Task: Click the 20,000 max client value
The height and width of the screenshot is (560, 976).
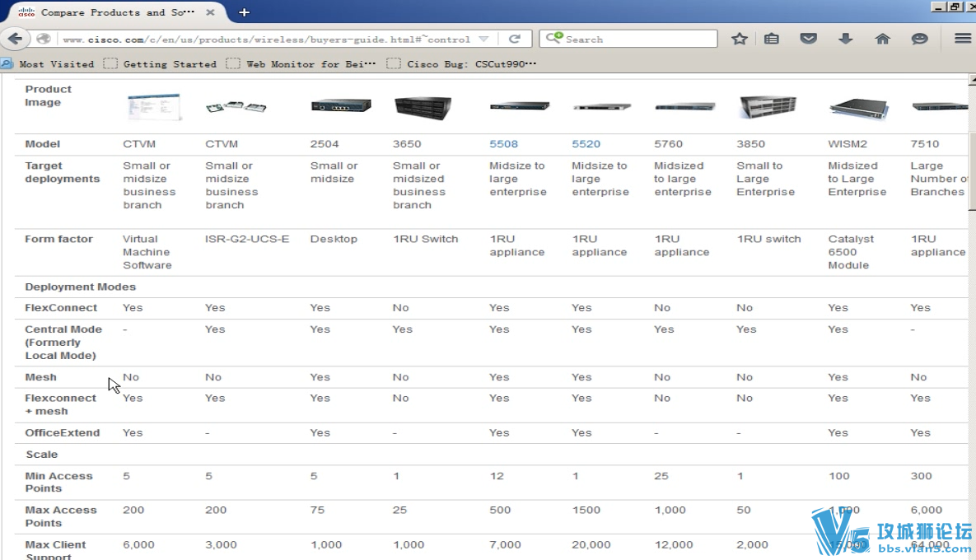Action: [x=591, y=544]
